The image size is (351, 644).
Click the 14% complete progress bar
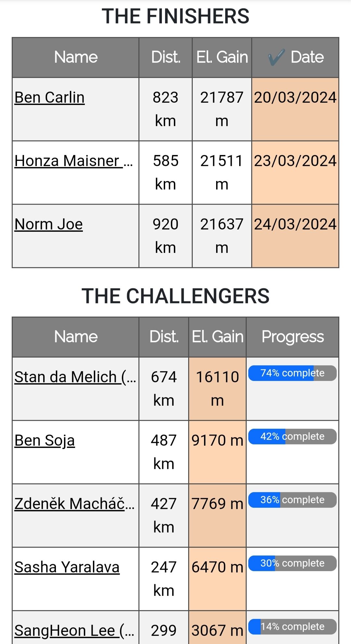click(292, 627)
